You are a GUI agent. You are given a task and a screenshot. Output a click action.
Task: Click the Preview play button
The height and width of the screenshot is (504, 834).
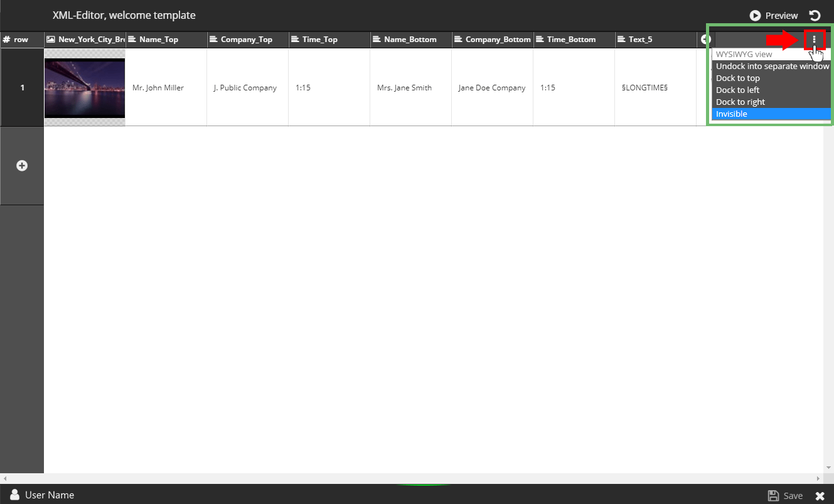[x=774, y=16]
